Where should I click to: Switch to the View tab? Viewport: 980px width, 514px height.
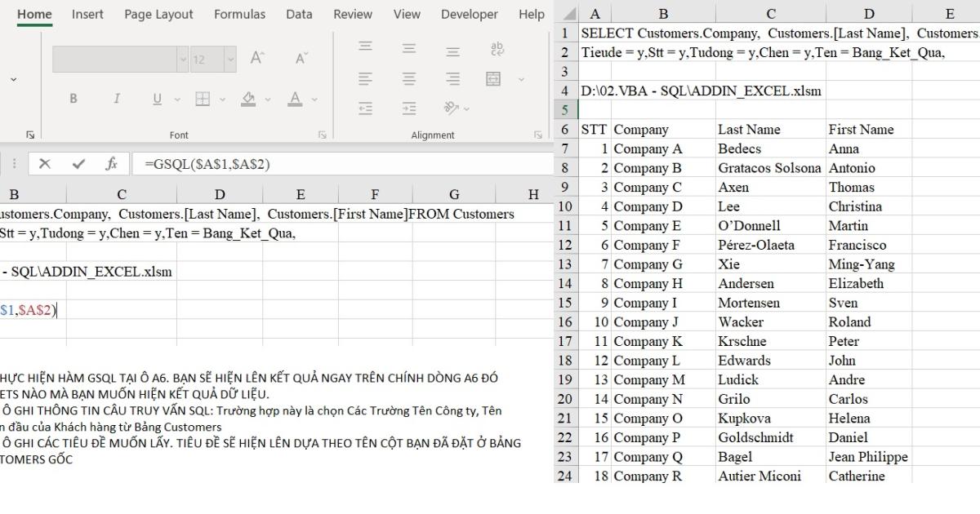(407, 14)
